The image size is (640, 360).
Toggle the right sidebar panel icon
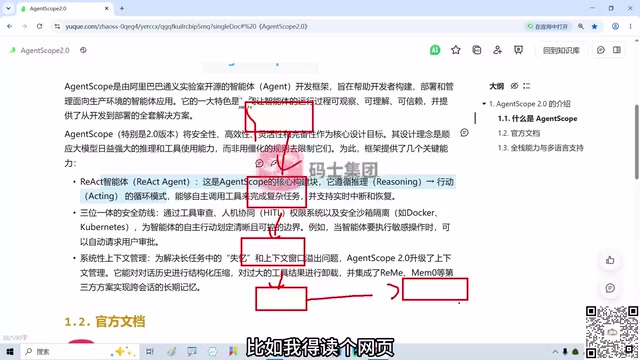click(617, 50)
